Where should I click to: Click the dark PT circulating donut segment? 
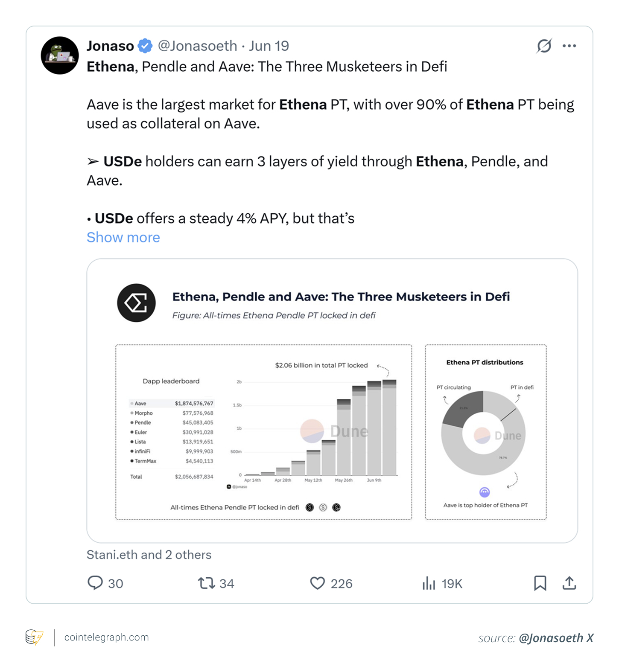pos(462,408)
